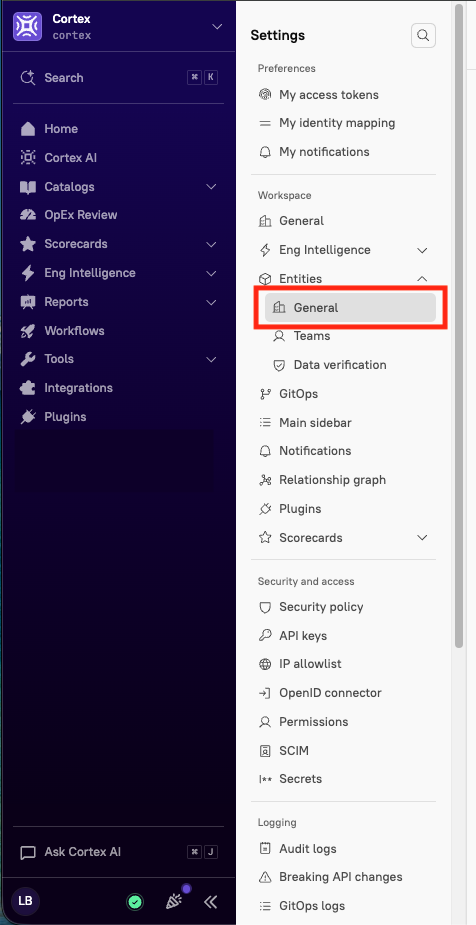The width and height of the screenshot is (476, 925).
Task: Click the Reports presentation icon
Action: click(28, 302)
